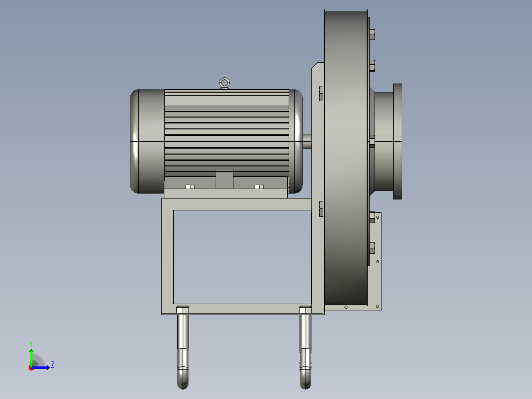Screen dimensions: 532x399
Task: Select the large cylindrical fan housing
Action: [x=346, y=158]
